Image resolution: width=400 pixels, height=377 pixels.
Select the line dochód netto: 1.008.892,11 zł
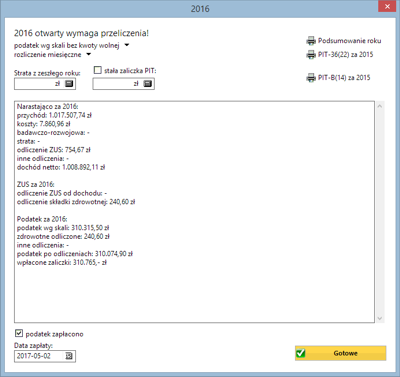[x=61, y=167]
